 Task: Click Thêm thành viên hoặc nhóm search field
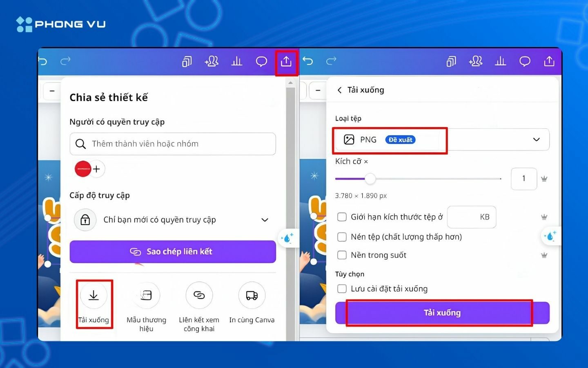pos(173,144)
